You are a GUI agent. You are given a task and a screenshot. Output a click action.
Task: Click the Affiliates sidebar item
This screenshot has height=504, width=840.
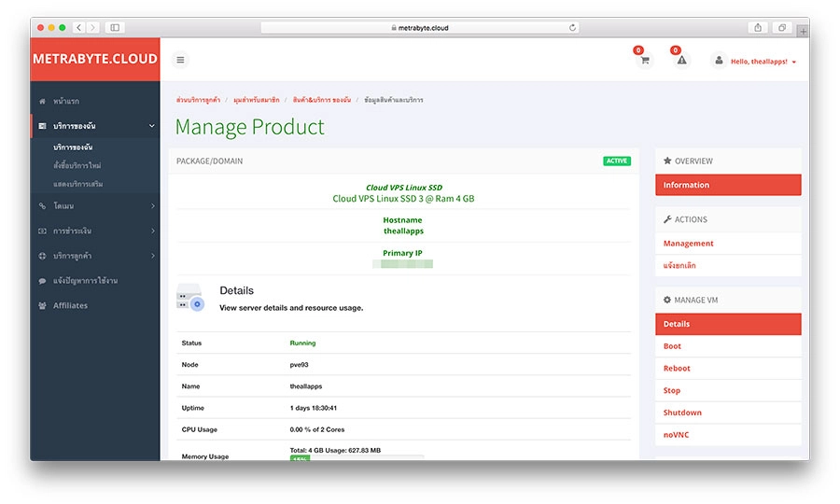70,305
